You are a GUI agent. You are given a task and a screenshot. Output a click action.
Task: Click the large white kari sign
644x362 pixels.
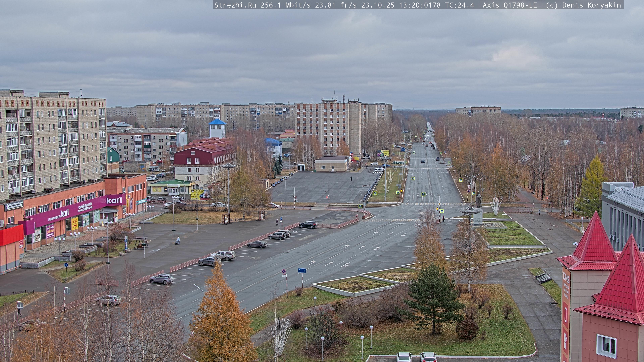click(x=114, y=200)
